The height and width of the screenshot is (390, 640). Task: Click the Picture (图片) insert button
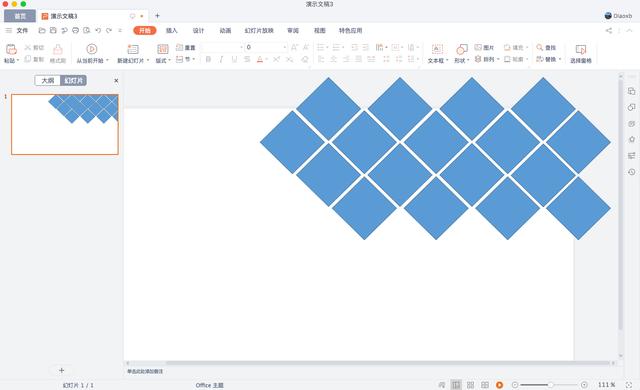484,47
